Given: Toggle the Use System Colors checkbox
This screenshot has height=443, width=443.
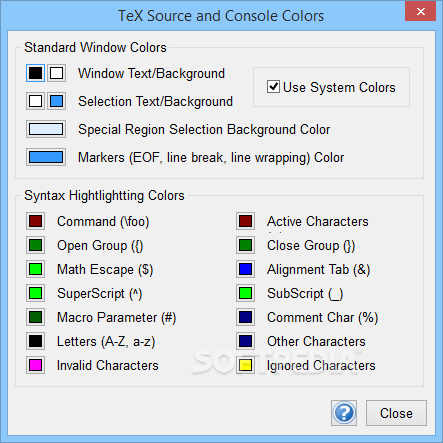Looking at the screenshot, I should click(273, 87).
